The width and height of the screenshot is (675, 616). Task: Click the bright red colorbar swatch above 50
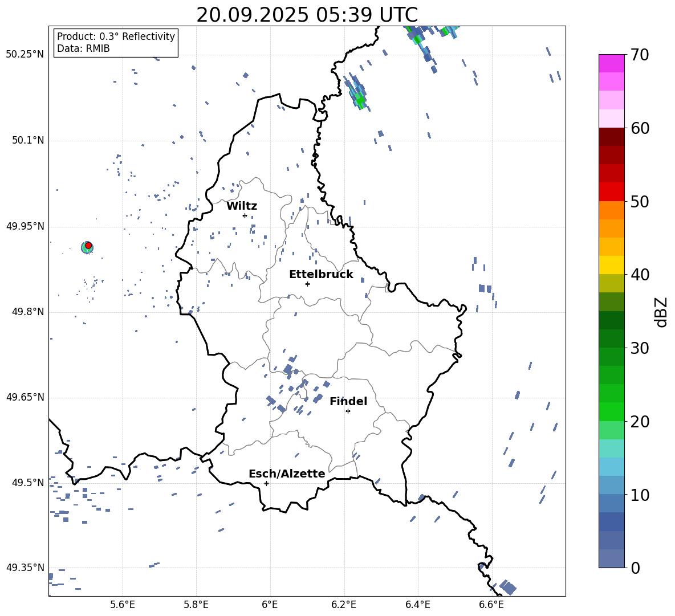(x=611, y=192)
